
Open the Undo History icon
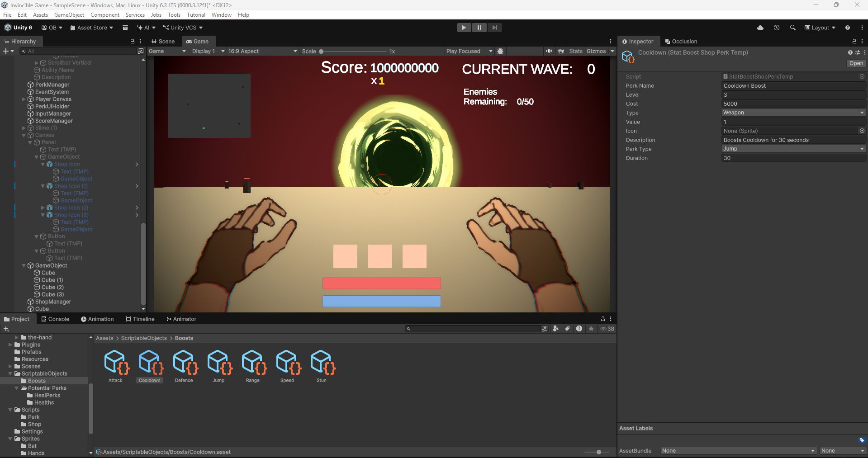pos(777,28)
